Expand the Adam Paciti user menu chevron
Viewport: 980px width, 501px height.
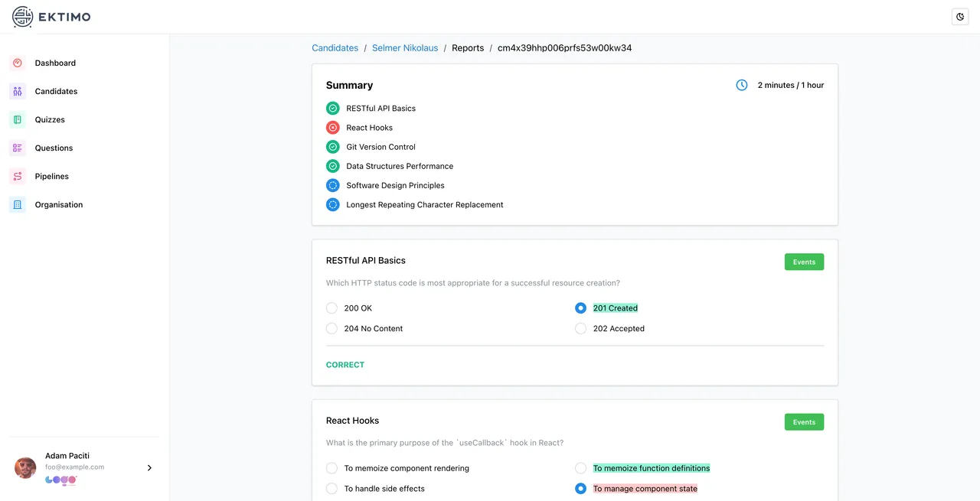tap(149, 468)
